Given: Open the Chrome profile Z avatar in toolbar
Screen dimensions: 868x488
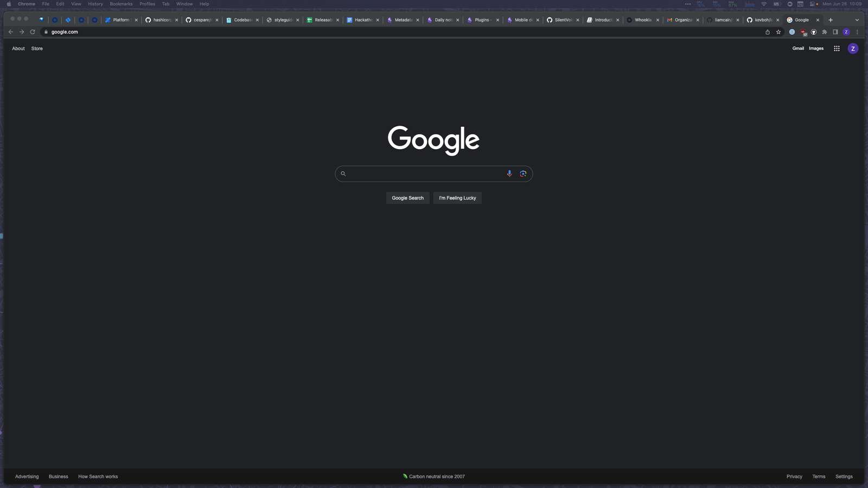Looking at the screenshot, I should (x=846, y=32).
